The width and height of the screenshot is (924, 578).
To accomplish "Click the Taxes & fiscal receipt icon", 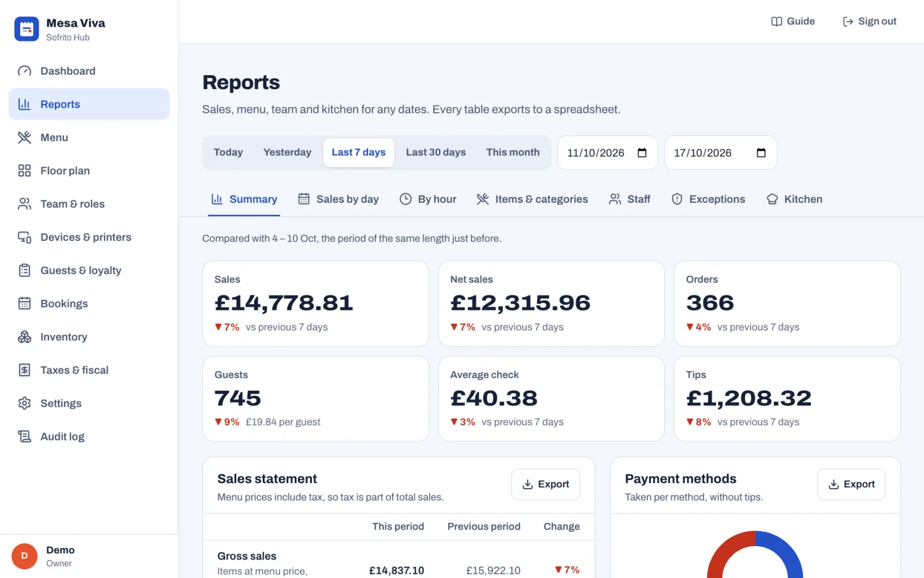I will tap(24, 370).
